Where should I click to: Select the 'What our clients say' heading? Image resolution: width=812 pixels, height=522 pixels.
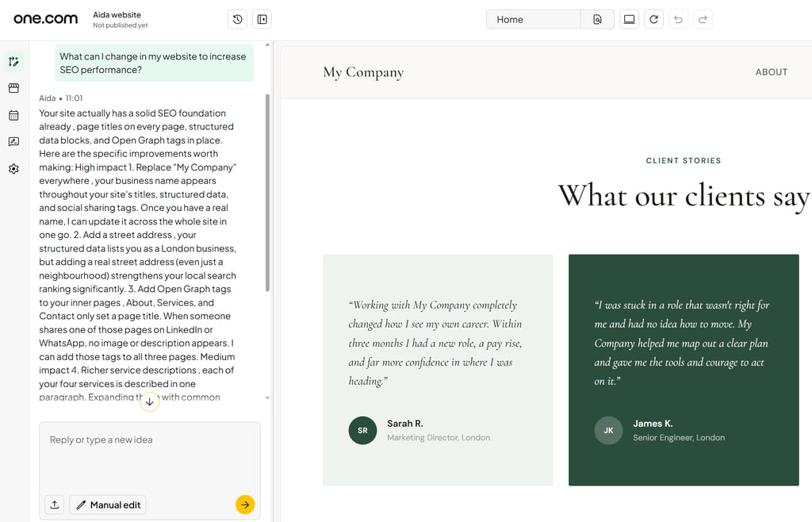(x=684, y=196)
